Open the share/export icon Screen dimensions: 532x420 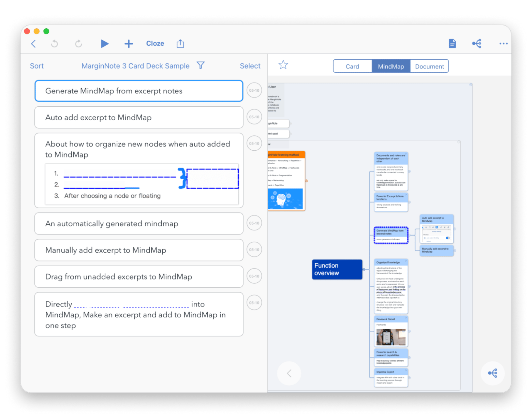pos(180,44)
